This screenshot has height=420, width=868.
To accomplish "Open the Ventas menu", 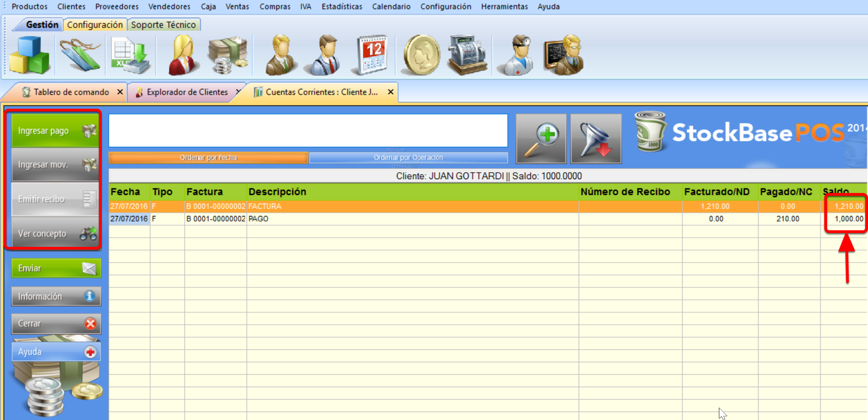I will (237, 6).
